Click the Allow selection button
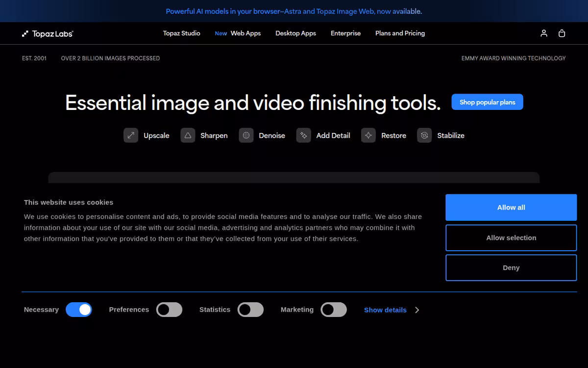 [x=511, y=238]
